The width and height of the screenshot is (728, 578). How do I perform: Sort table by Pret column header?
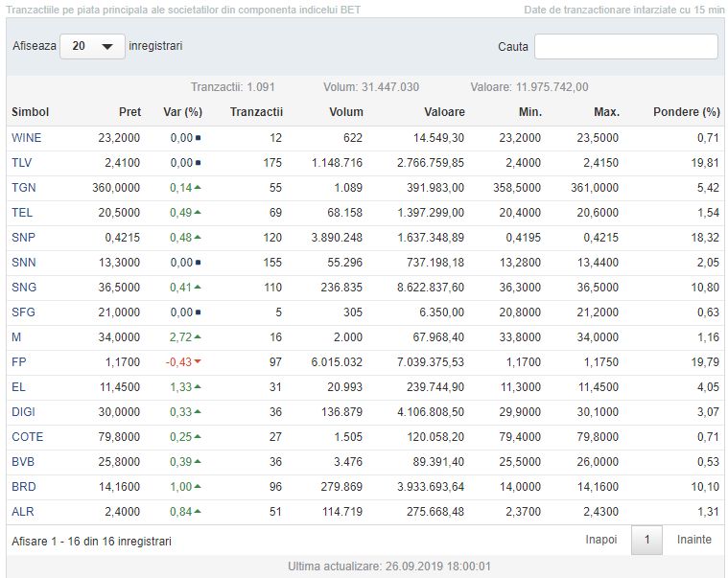click(129, 112)
